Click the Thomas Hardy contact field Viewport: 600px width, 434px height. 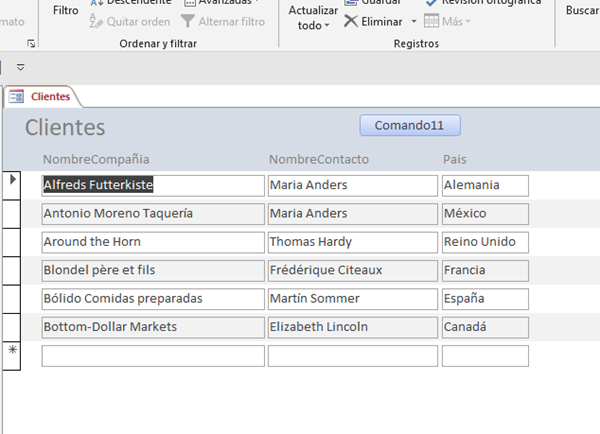[x=353, y=242]
